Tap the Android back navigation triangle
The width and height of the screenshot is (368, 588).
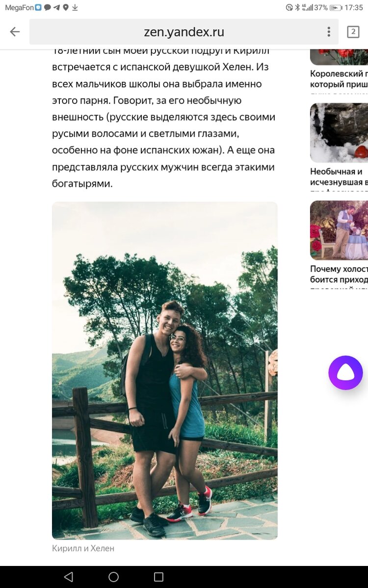point(69,577)
